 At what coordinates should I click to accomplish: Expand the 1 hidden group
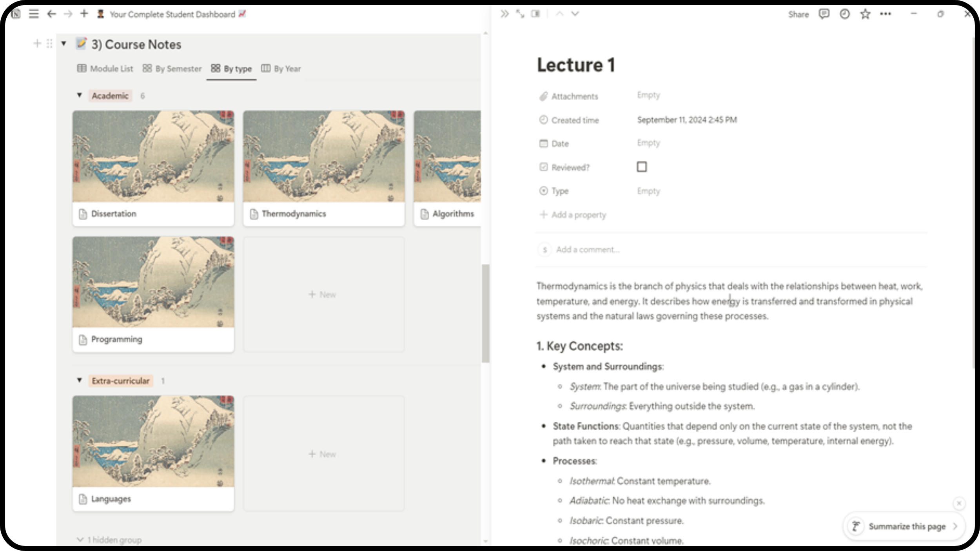[x=110, y=540]
